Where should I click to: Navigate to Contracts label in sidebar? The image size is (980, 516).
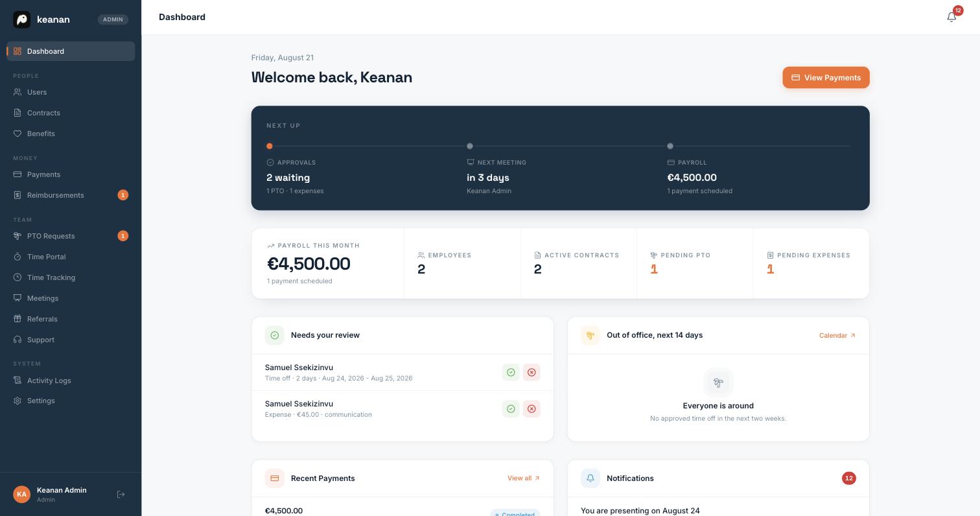43,113
